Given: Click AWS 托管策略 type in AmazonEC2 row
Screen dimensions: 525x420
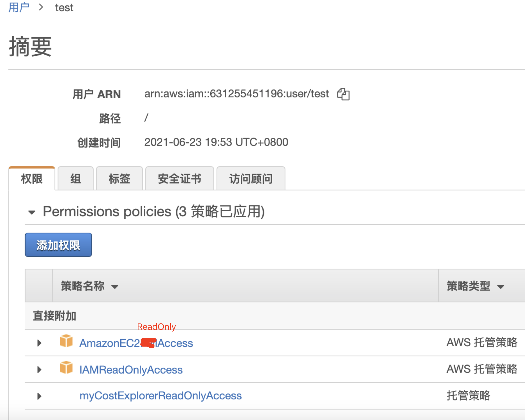Looking at the screenshot, I should coord(482,343).
